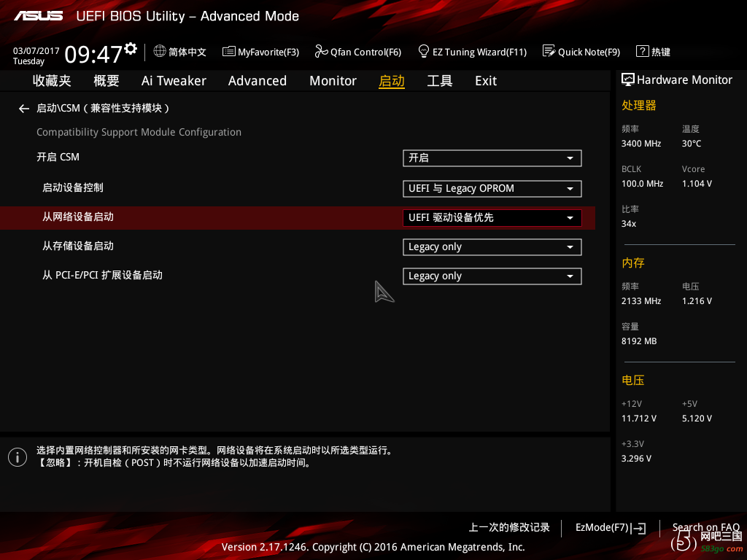This screenshot has width=747, height=560.
Task: Click the 09:47 clock time
Action: (x=94, y=54)
